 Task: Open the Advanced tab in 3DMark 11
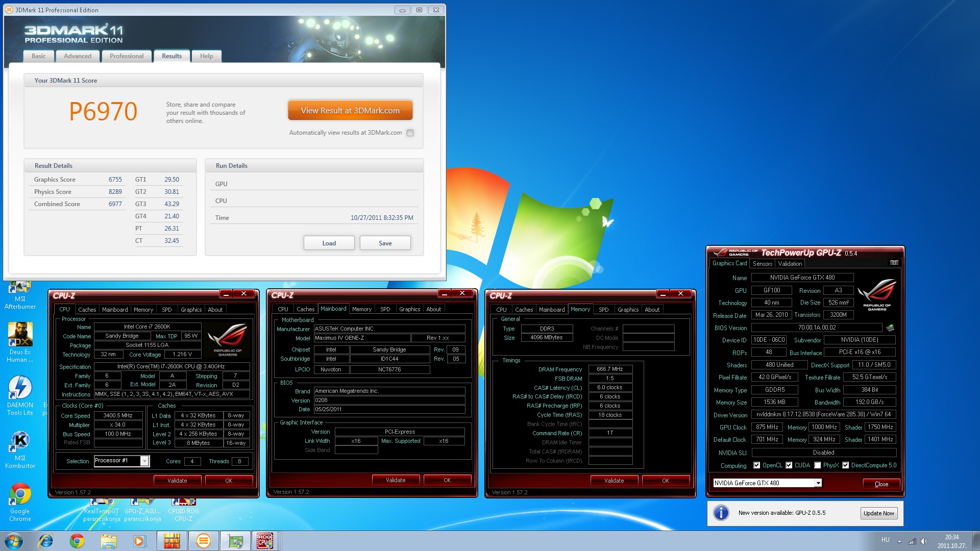78,56
